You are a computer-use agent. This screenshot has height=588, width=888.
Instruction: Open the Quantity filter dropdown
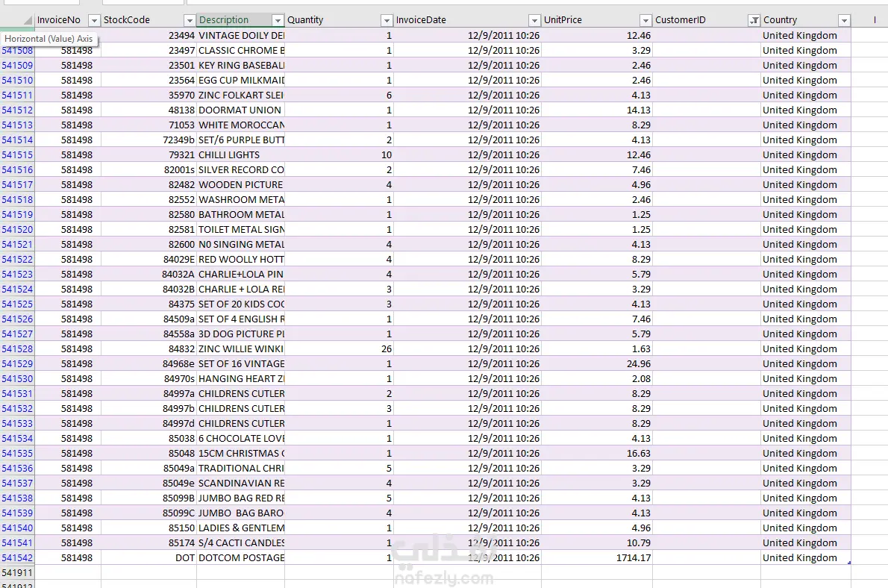click(x=387, y=20)
